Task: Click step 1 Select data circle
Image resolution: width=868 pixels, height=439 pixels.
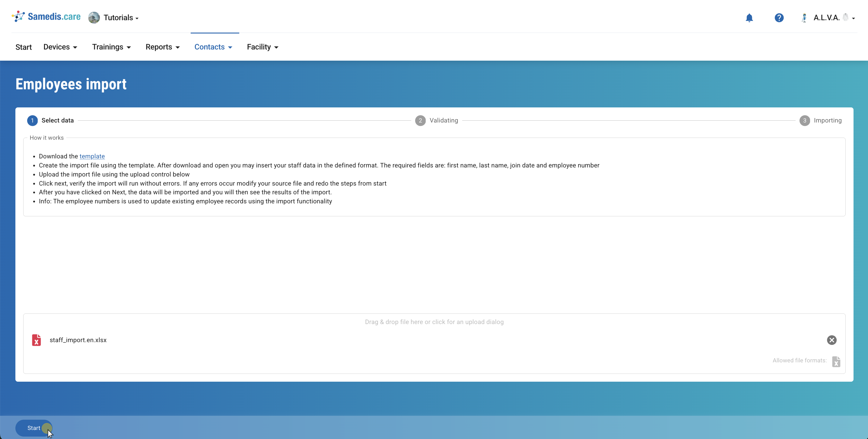Action: tap(32, 120)
